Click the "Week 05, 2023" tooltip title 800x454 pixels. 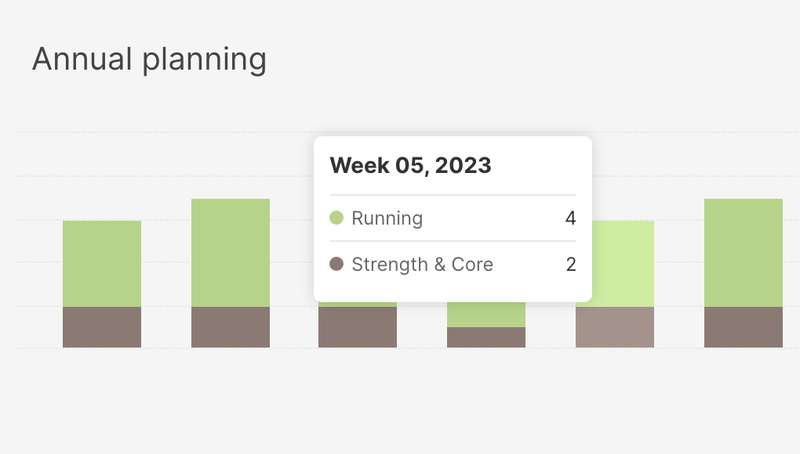[x=411, y=166]
